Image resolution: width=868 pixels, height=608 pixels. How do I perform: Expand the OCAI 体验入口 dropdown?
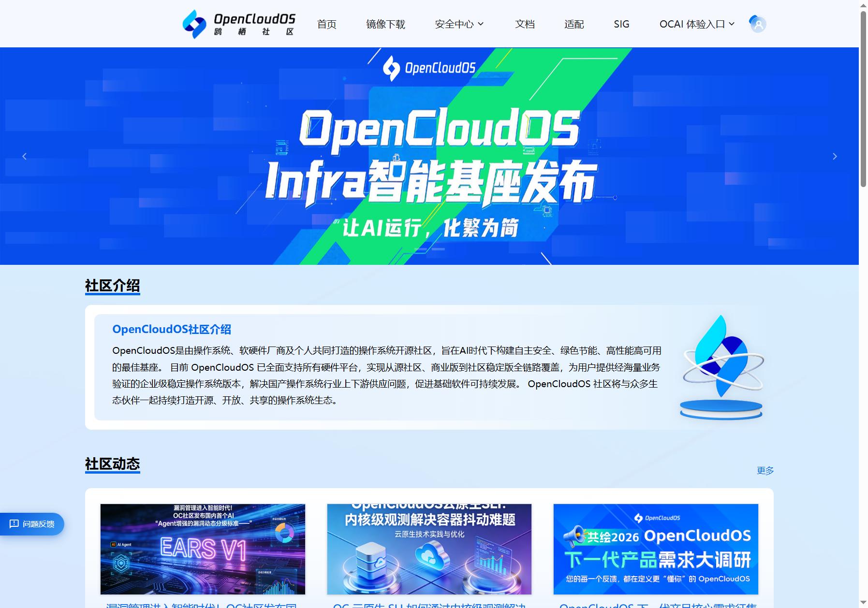pyautogui.click(x=697, y=24)
